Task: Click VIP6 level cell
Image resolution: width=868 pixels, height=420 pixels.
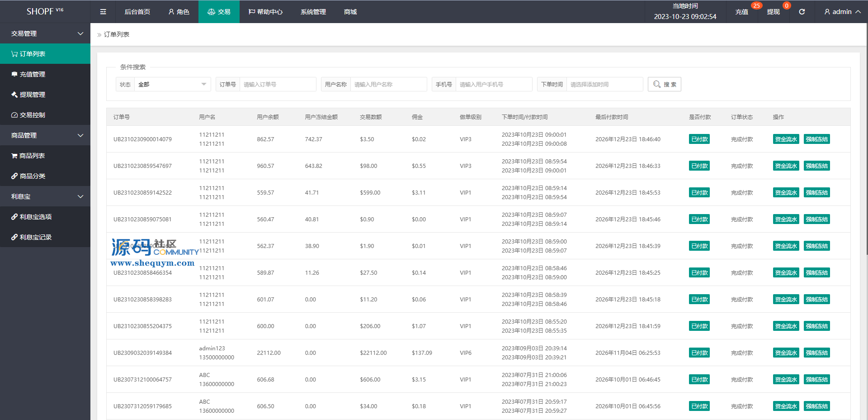Action: pos(466,353)
